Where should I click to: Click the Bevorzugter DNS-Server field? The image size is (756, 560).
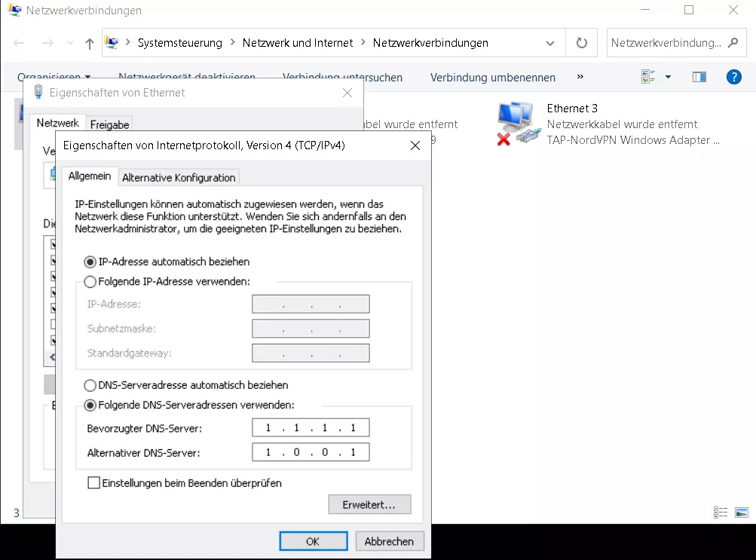click(311, 428)
